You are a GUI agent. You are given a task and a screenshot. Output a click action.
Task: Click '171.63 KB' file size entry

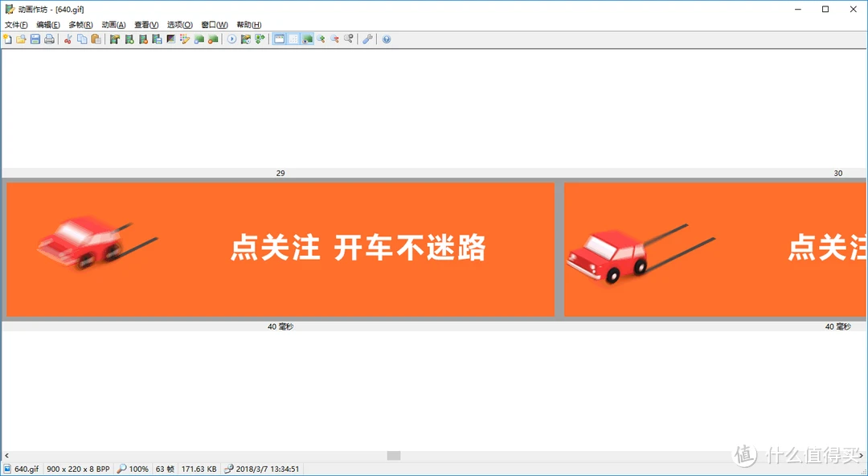[199, 469]
